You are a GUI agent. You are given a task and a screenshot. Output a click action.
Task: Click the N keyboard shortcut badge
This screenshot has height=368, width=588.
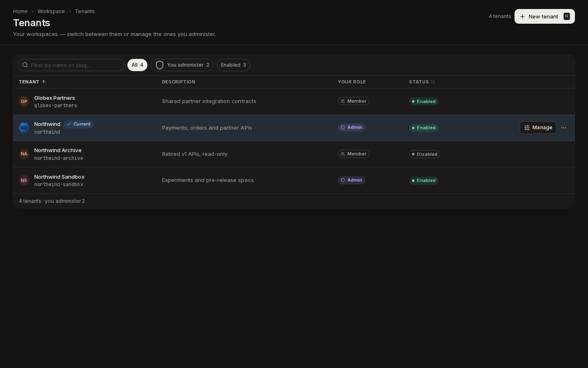point(566,16)
